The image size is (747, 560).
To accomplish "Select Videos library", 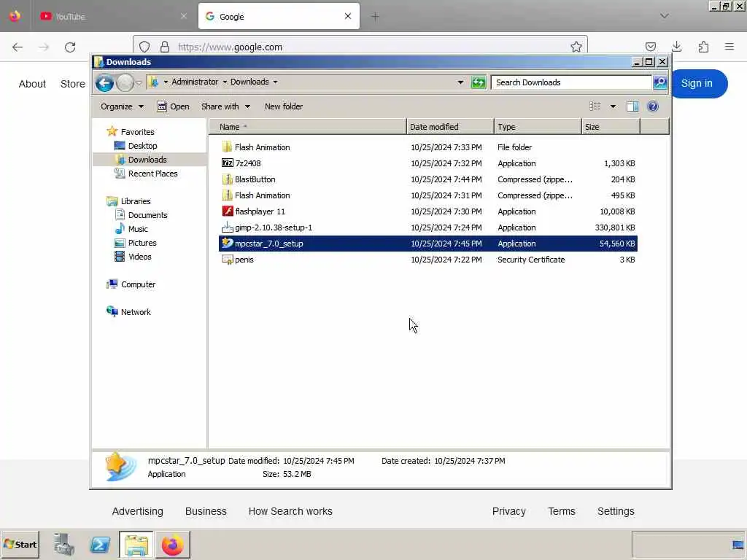I will coord(133,256).
